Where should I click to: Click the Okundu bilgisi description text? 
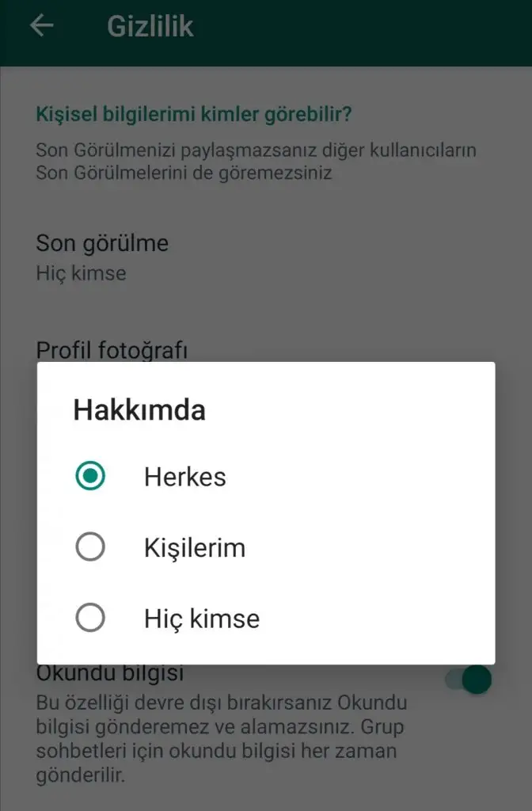(x=222, y=739)
